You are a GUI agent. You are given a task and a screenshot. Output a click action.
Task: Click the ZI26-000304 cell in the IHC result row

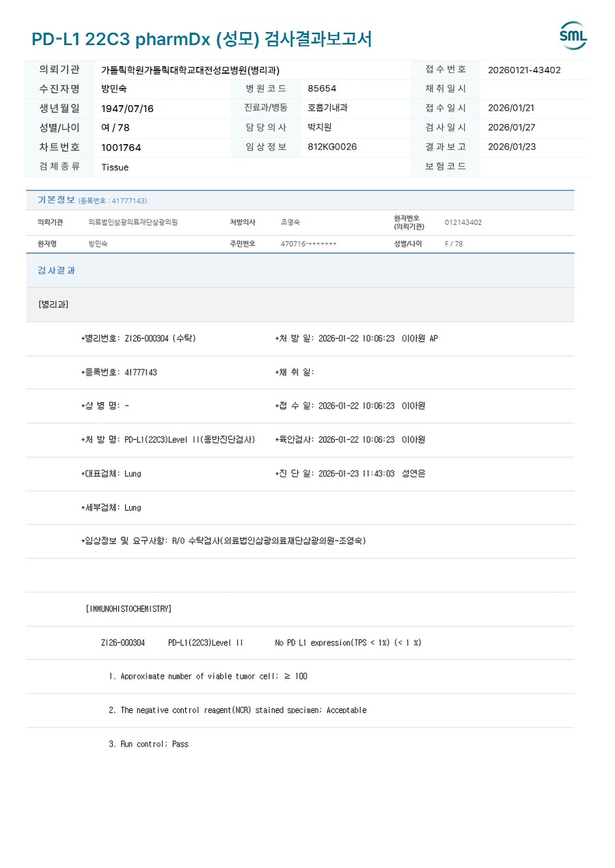point(122,643)
